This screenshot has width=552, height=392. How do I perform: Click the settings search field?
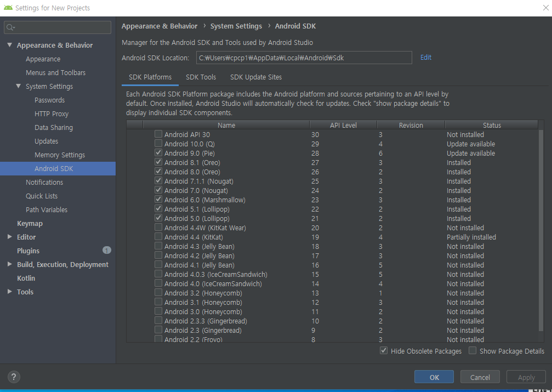[58, 27]
